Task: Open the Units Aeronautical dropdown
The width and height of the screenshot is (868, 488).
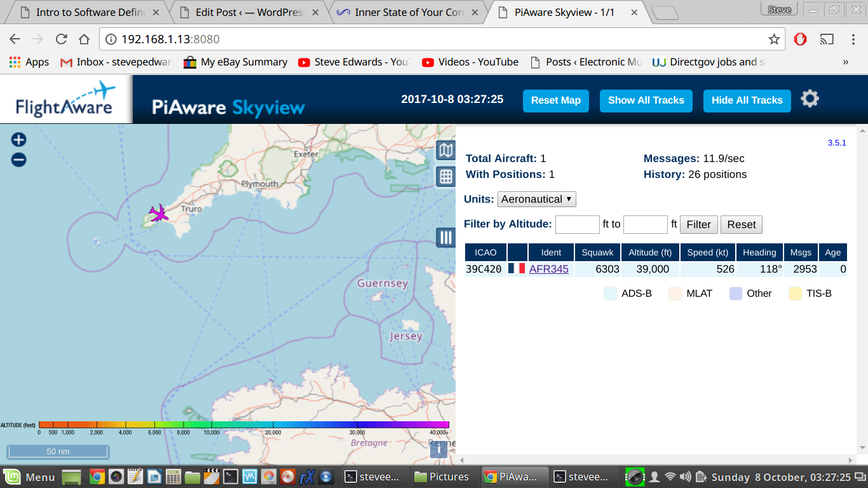Action: pos(536,199)
